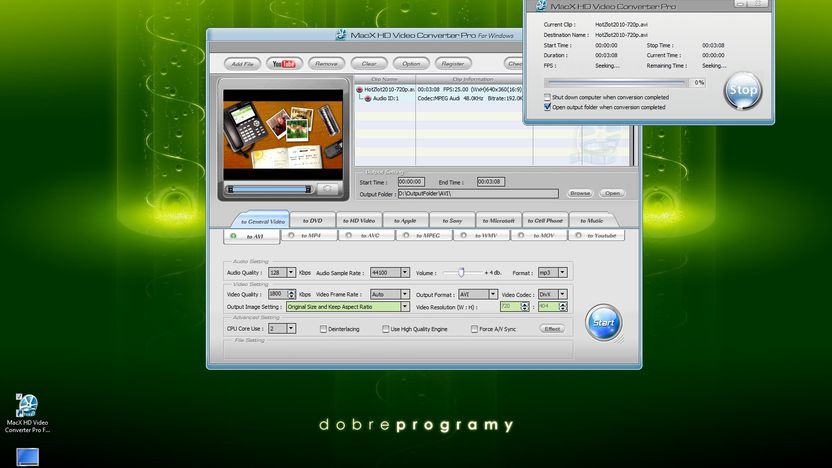The width and height of the screenshot is (832, 468).
Task: Click the video preview thumbnail
Action: (x=283, y=135)
